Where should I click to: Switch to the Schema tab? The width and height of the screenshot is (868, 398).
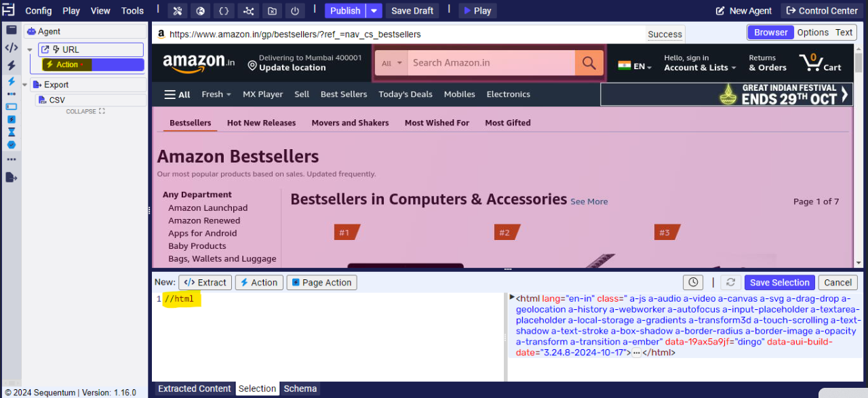click(300, 389)
